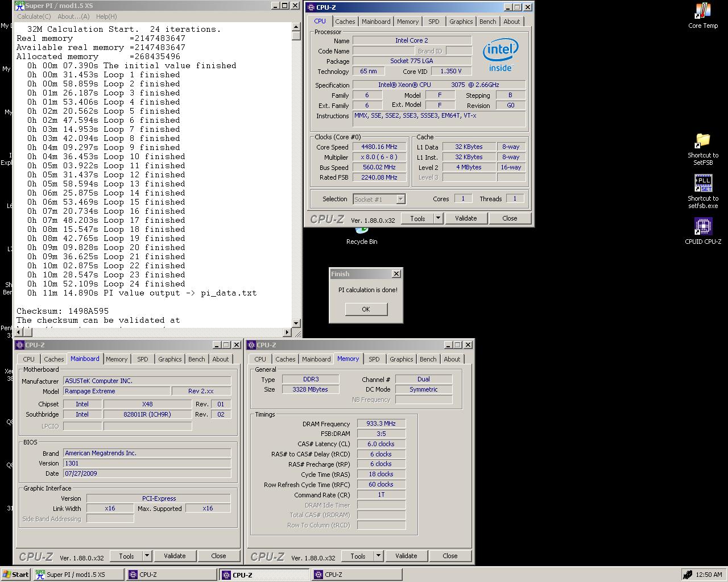Click the Loop 24 finished line in Super PI
728x582 pixels.
point(106,284)
